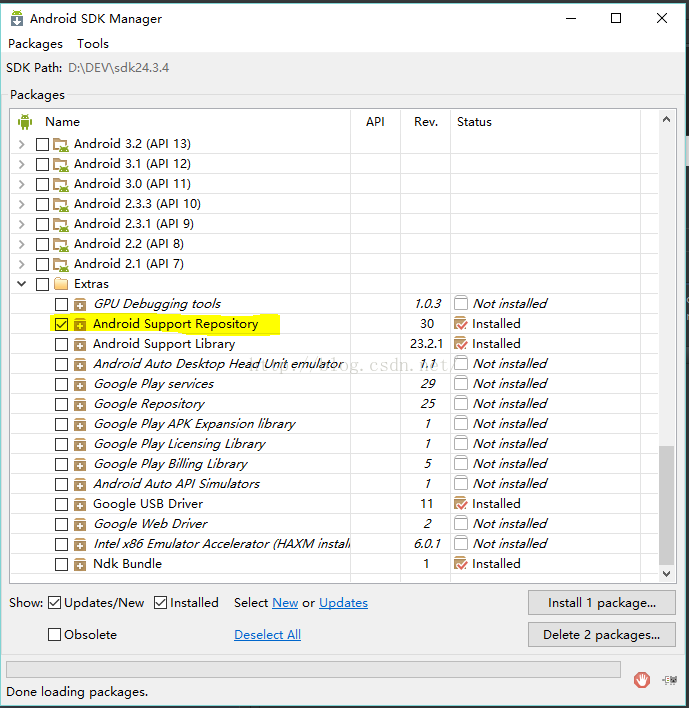Click the Installed status icon for Android Support Repository
Screen dimensions: 689x708
pos(461,324)
